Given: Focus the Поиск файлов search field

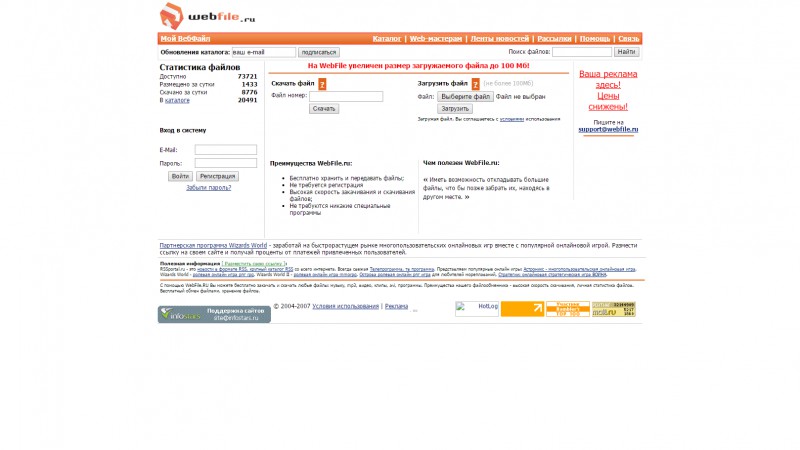Looking at the screenshot, I should pos(582,52).
